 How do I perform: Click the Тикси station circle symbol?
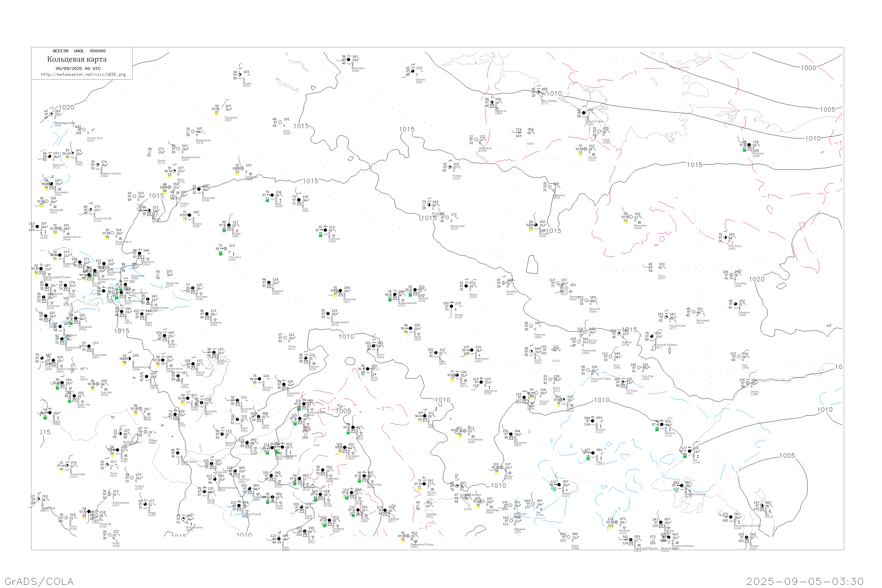pos(599,131)
